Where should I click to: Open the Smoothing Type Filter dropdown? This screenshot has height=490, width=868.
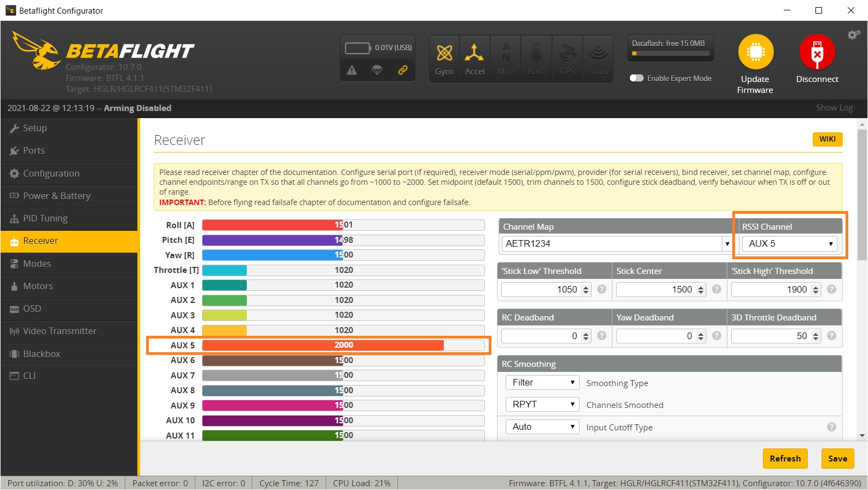pos(542,383)
